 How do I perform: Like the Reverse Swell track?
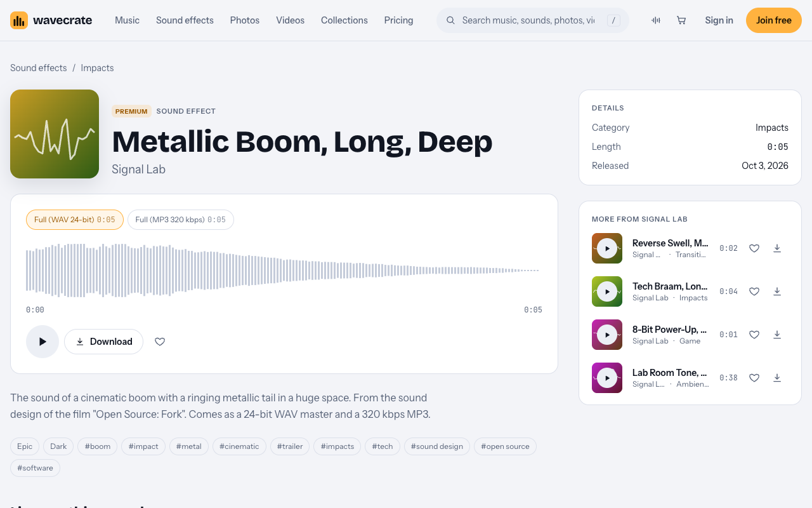click(754, 248)
